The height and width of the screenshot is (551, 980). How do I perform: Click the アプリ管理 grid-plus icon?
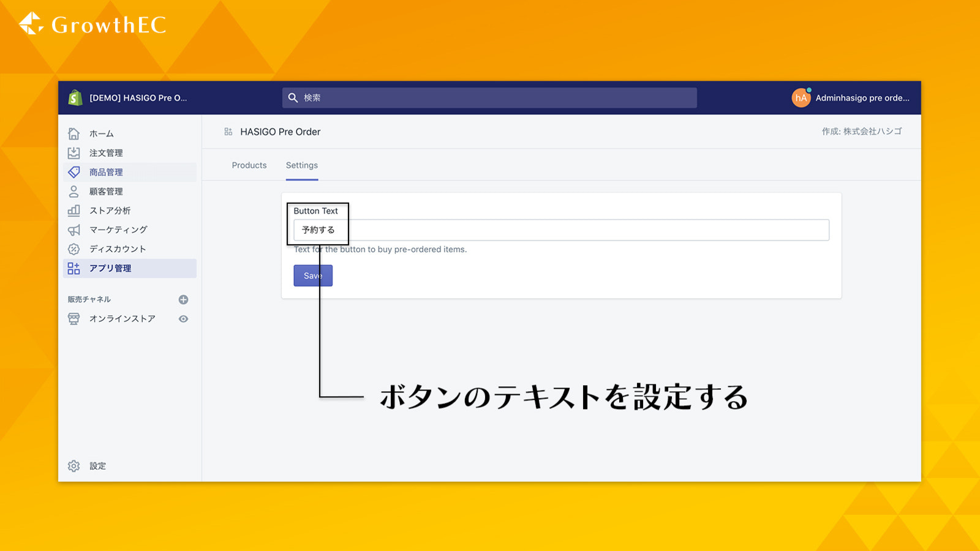pos(74,268)
